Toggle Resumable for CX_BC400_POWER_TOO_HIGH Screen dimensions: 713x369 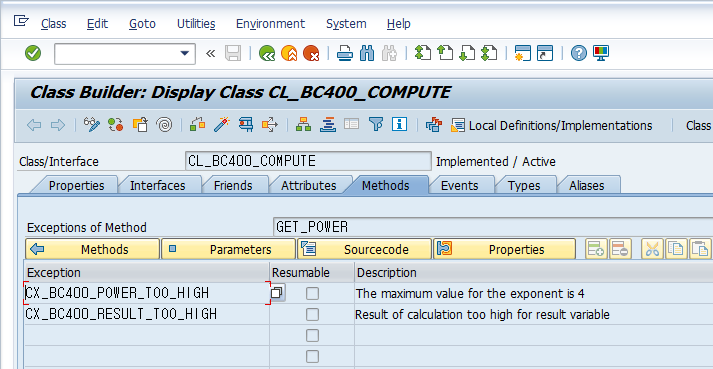tap(312, 293)
